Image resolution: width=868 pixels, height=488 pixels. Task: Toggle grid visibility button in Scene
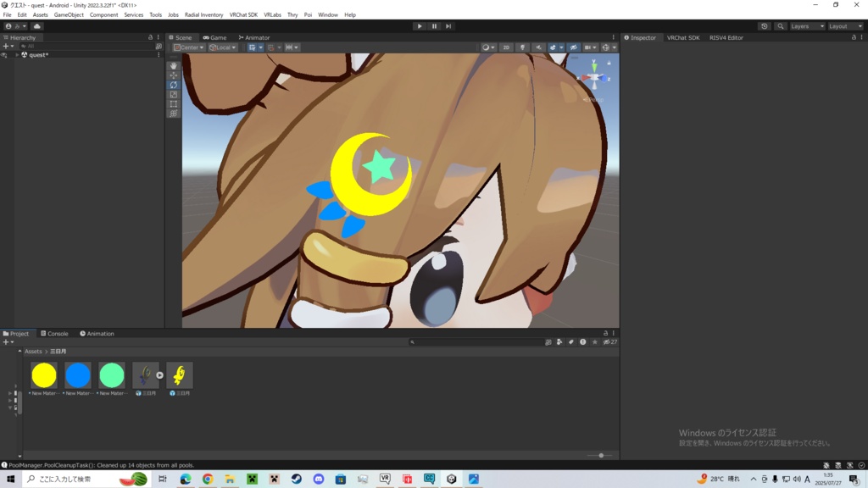point(253,47)
